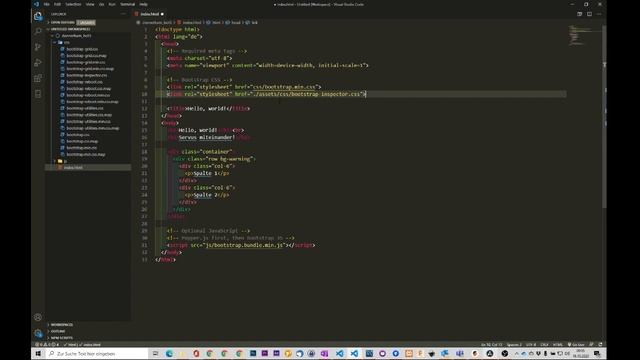Click Ln/Col cursor position in status bar
The image size is (640, 360).
click(491, 344)
